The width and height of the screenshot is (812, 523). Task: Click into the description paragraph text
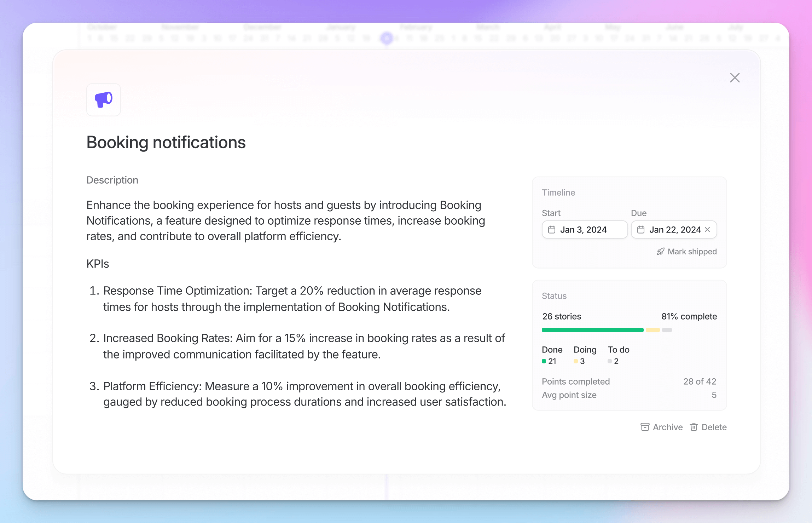[x=285, y=221]
